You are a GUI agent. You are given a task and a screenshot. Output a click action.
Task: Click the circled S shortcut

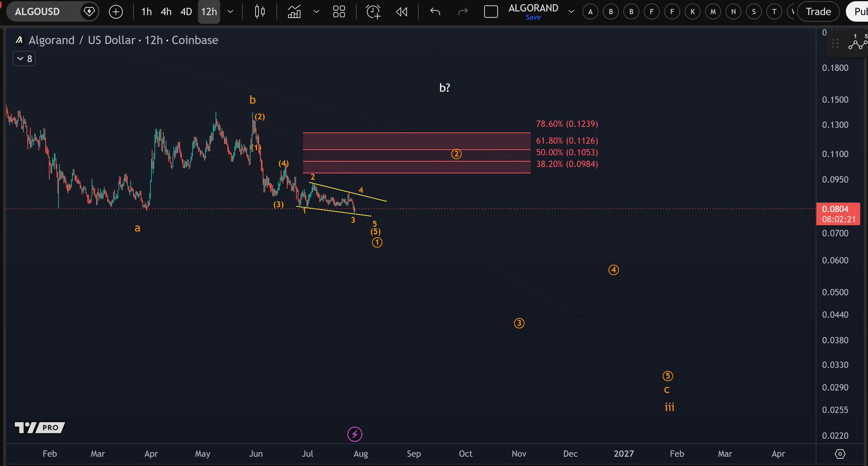click(754, 11)
